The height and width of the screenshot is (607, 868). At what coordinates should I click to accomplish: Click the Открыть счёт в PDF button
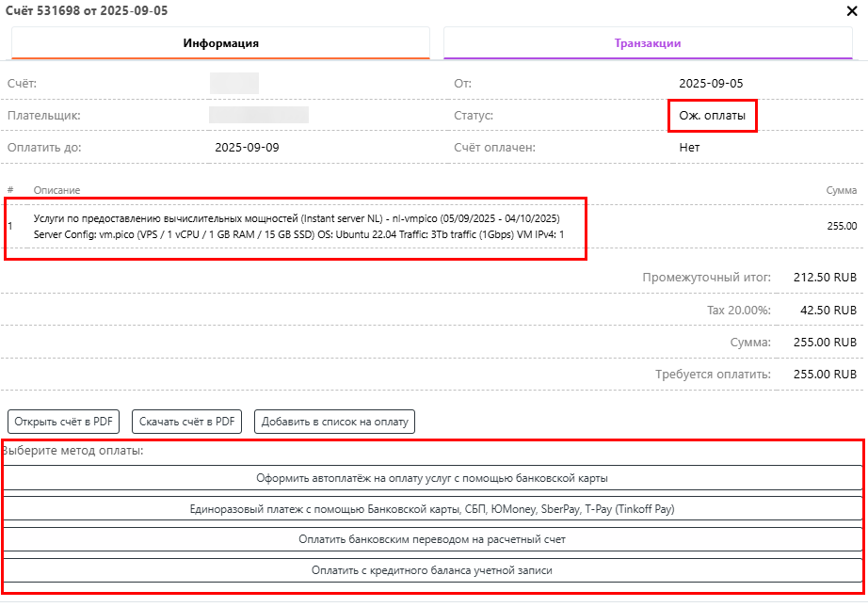64,421
